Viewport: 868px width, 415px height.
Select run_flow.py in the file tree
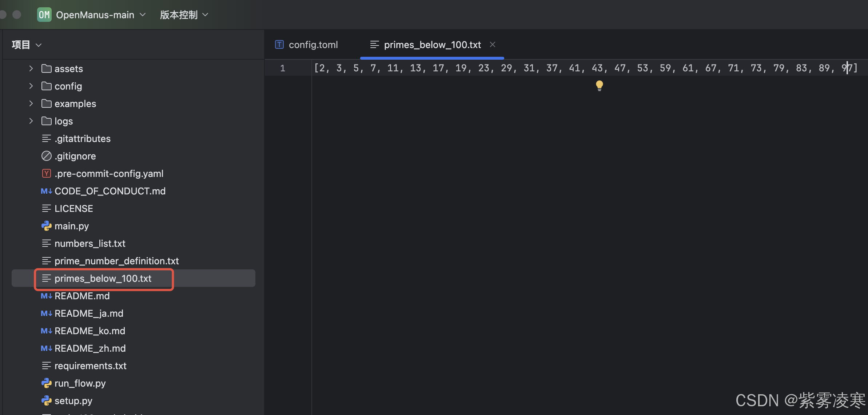click(80, 383)
